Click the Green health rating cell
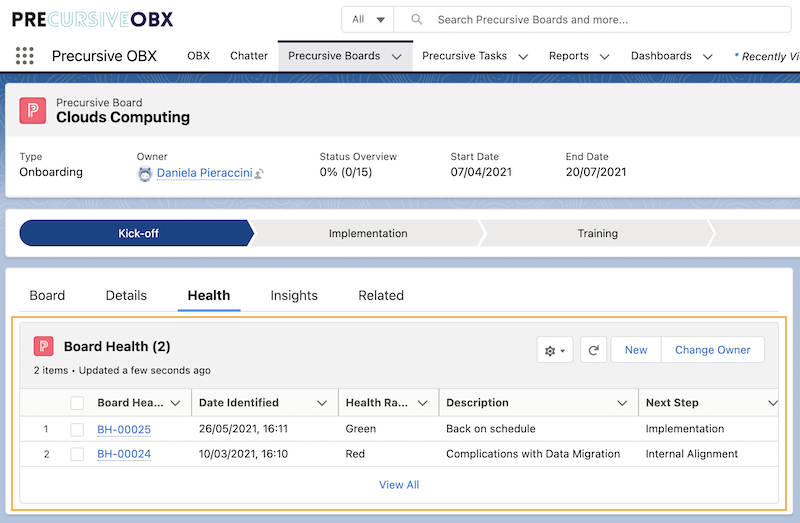This screenshot has width=800, height=523. pyautogui.click(x=361, y=429)
